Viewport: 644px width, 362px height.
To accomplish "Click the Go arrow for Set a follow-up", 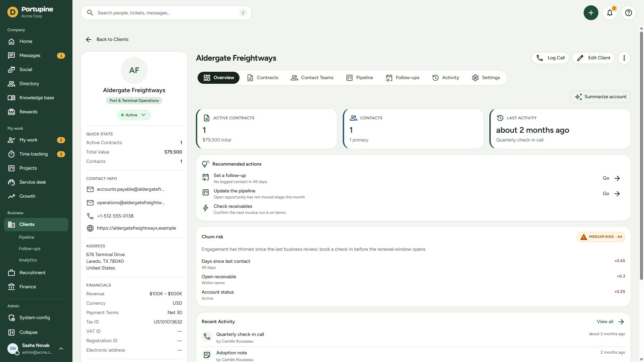I will 611,178.
